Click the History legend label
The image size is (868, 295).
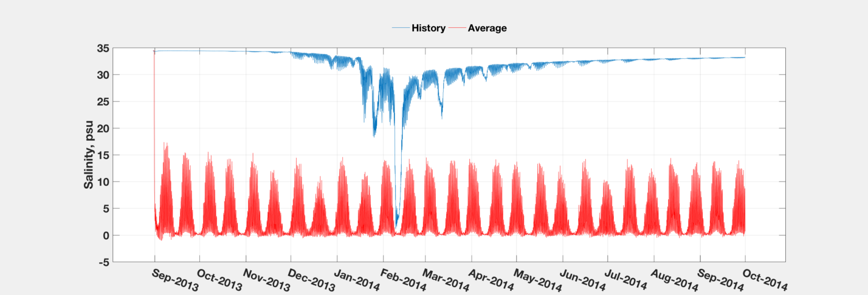429,28
